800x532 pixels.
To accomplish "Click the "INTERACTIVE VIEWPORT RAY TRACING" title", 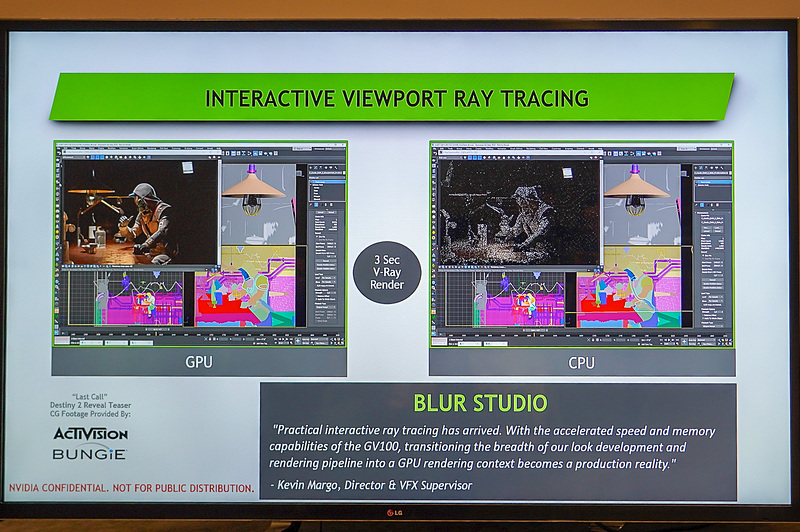I will [397, 98].
